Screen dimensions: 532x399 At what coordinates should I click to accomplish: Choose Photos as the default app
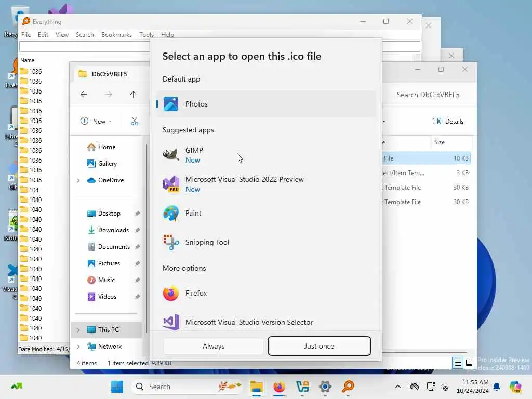pyautogui.click(x=266, y=104)
